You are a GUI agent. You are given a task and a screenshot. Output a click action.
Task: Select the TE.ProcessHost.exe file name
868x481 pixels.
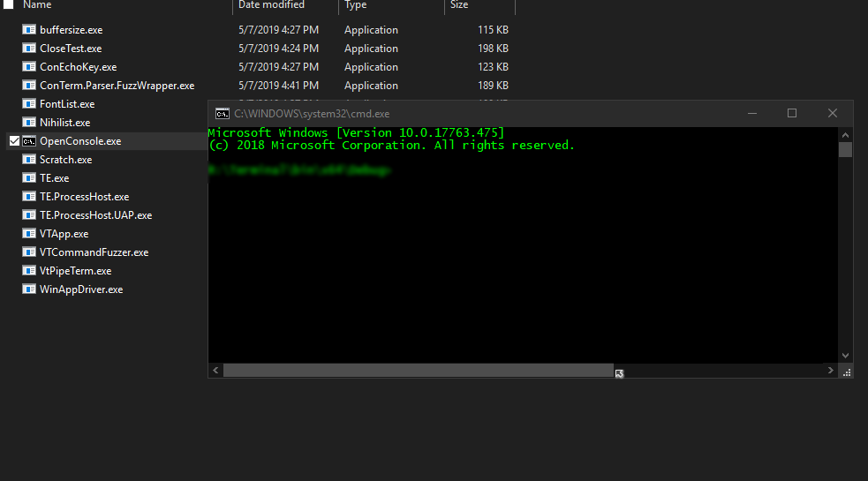tap(84, 197)
